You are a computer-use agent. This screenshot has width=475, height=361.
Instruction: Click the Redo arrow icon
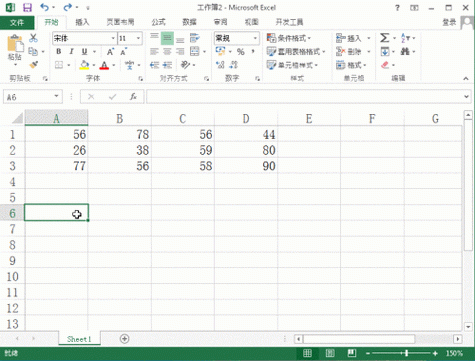coord(68,7)
